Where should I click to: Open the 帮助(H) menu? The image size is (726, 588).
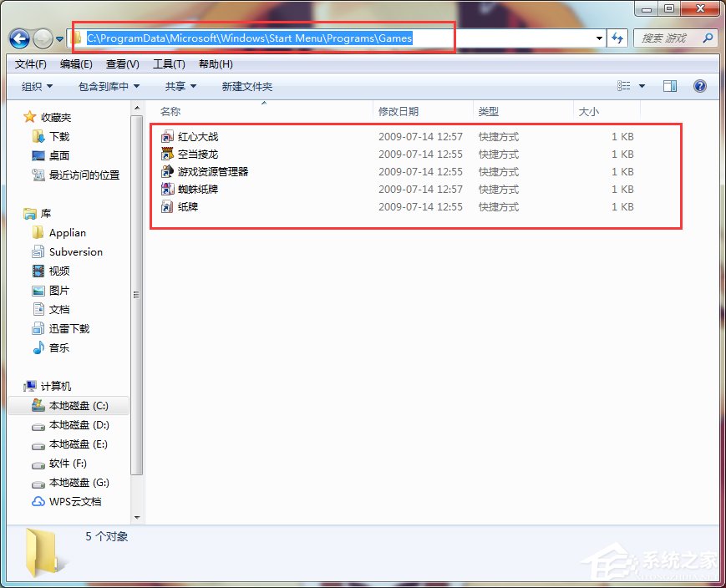click(216, 63)
